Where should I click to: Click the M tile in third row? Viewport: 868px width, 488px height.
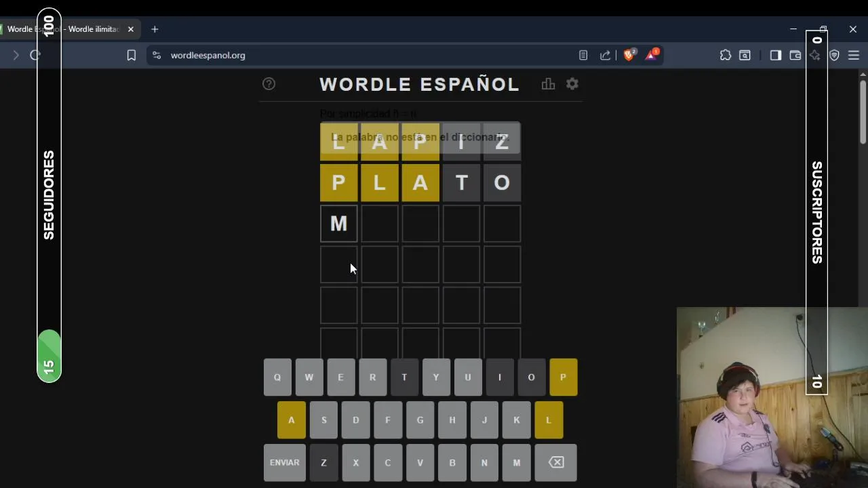[339, 224]
